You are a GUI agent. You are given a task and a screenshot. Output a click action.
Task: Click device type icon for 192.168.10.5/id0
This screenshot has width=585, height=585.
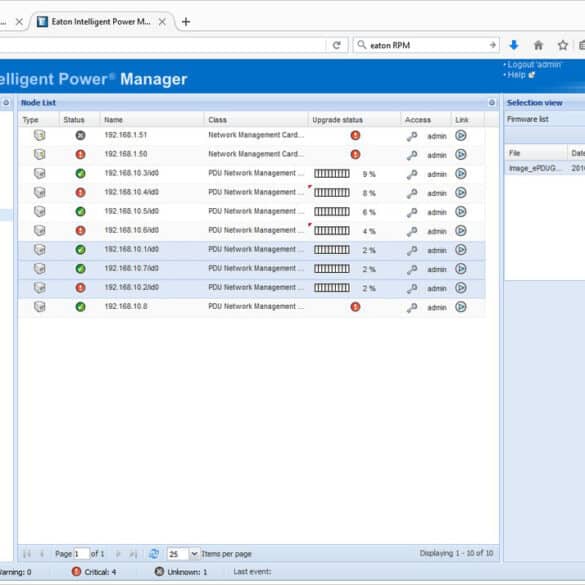(40, 212)
